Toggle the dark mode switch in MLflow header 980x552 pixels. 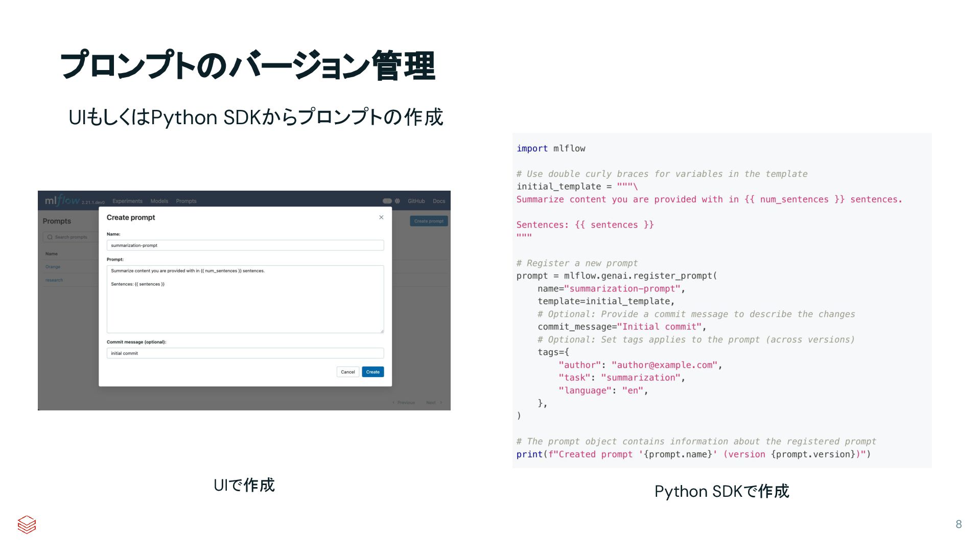(x=387, y=201)
